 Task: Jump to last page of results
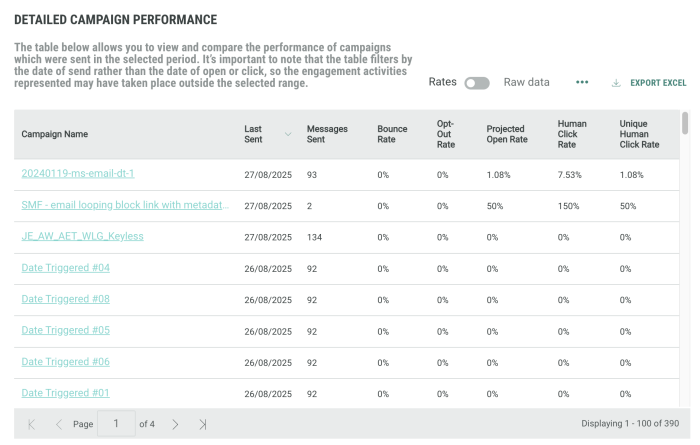tap(203, 424)
